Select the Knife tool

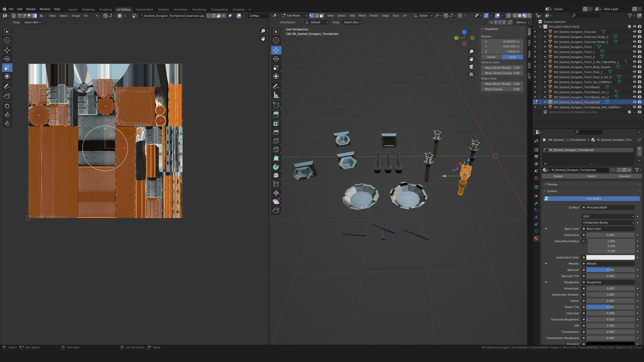[276, 149]
